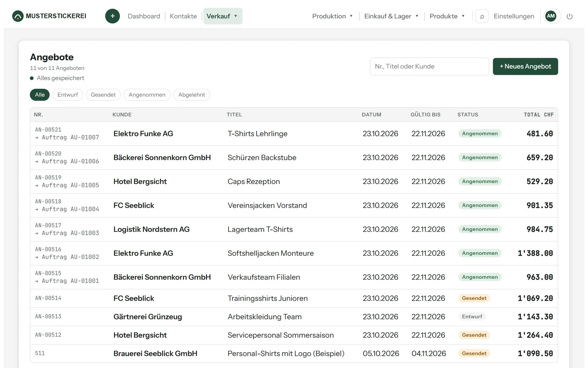Open the Produkte dropdown menu
Image resolution: width=588 pixels, height=368 pixels.
coord(447,16)
